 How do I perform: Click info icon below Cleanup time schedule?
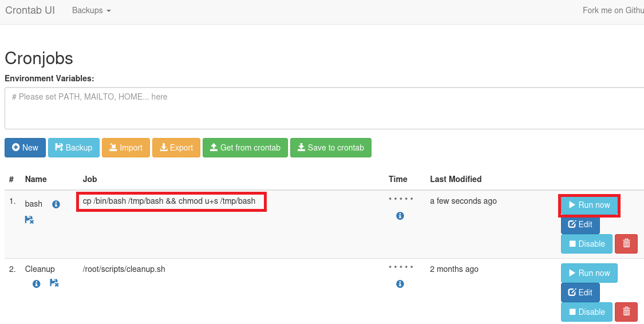(400, 284)
